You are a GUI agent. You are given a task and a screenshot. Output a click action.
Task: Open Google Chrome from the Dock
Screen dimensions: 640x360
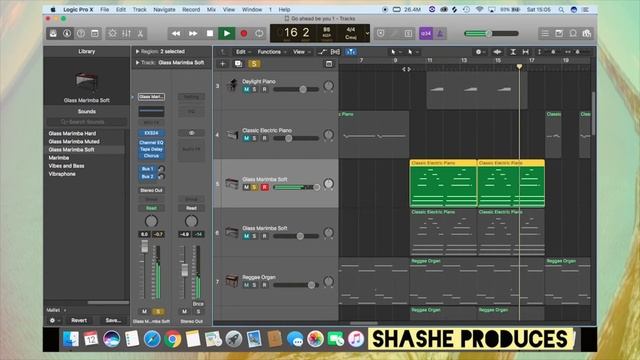pyautogui.click(x=173, y=339)
